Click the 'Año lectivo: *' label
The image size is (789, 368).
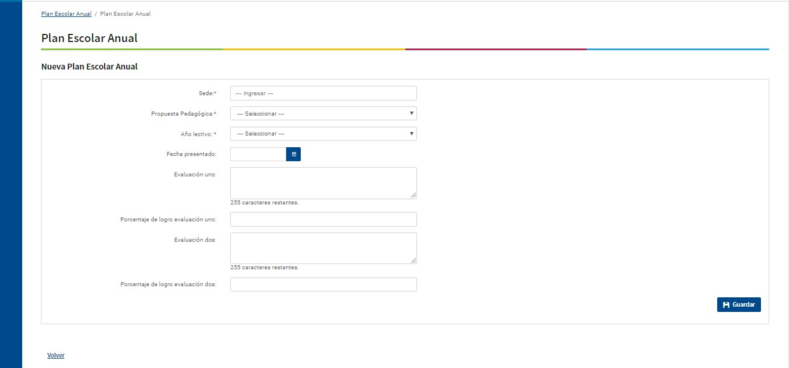click(x=198, y=134)
